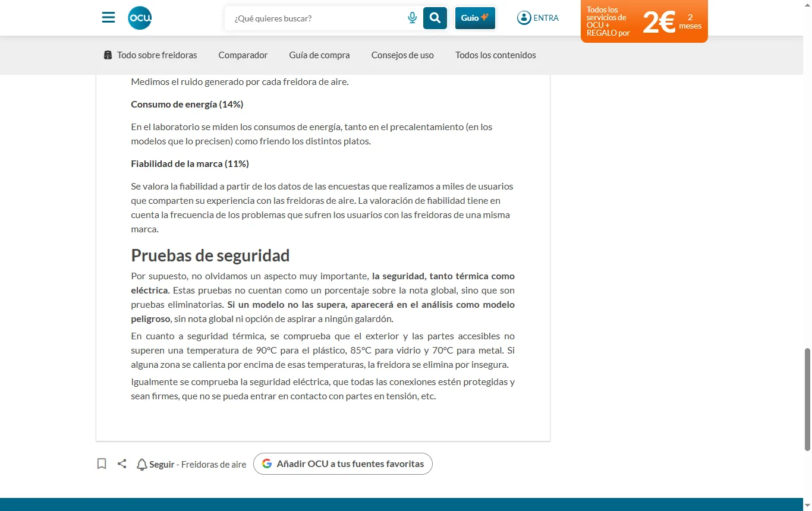Go to OCU home via logo
The height and width of the screenshot is (511, 812).
tap(140, 18)
